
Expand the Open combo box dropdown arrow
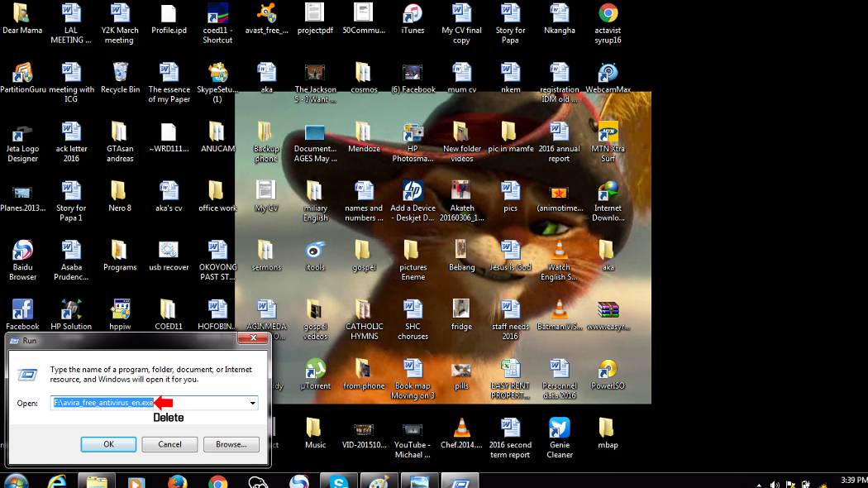252,403
